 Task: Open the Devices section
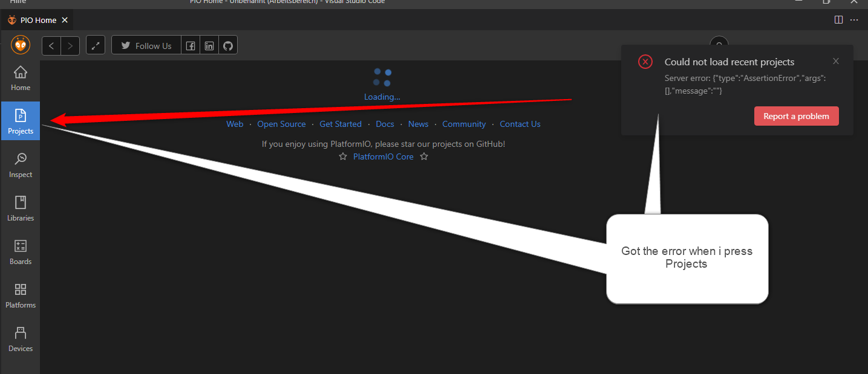[x=20, y=339]
